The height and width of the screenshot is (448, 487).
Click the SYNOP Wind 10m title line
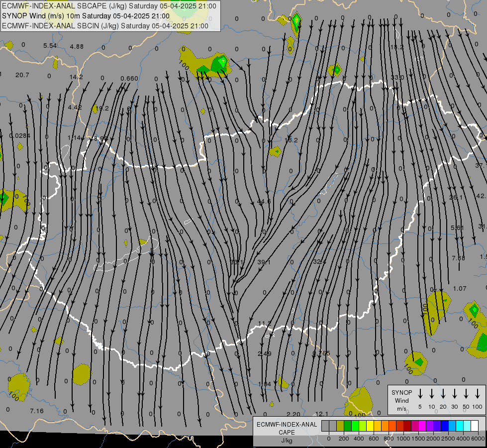(x=86, y=16)
